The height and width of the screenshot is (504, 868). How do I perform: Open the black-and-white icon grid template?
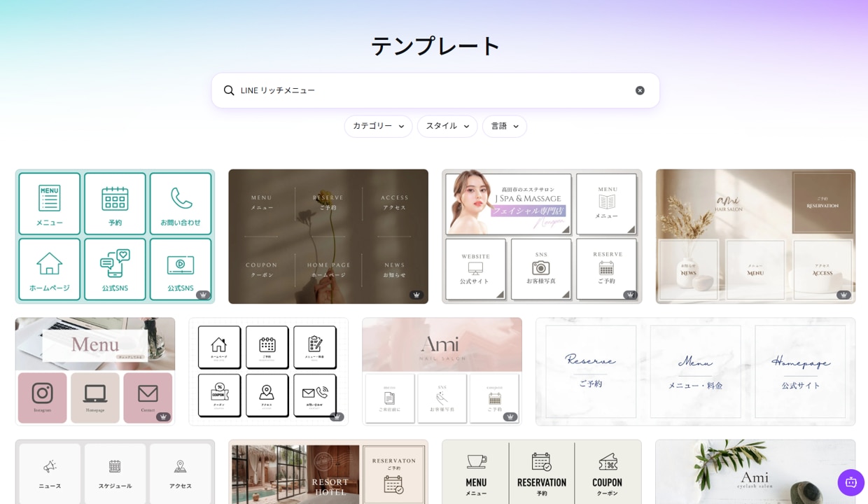point(268,372)
